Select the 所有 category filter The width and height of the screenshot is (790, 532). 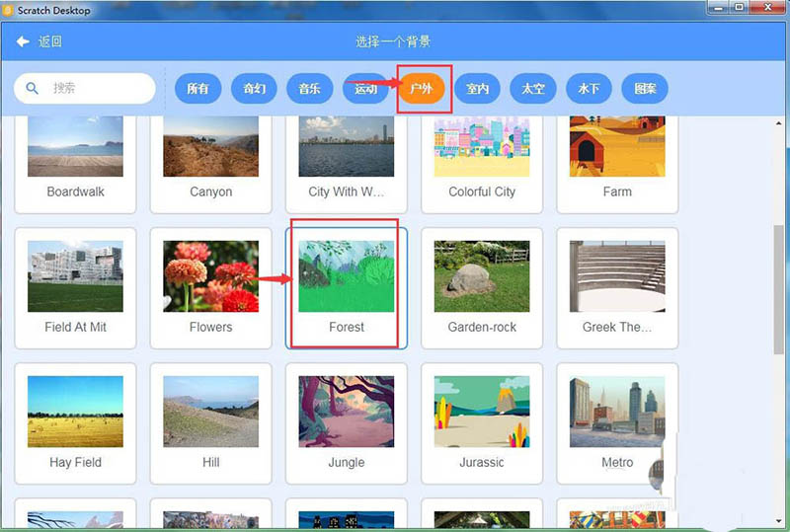coord(198,88)
